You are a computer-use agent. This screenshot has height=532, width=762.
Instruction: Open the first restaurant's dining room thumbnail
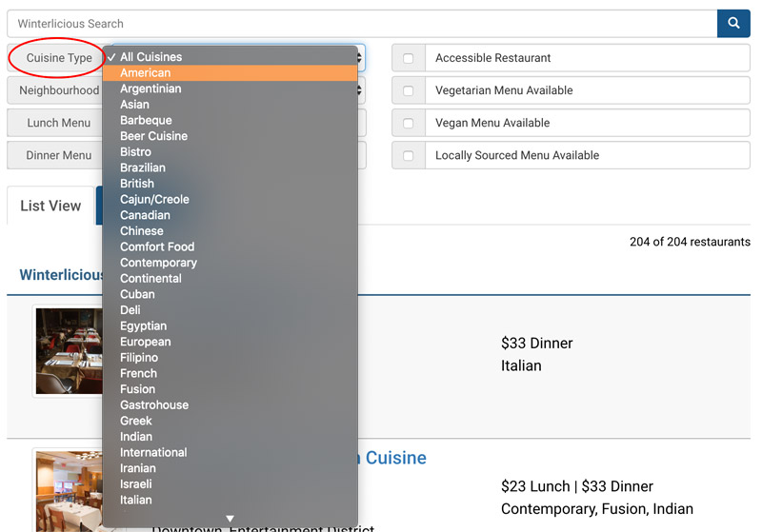pos(69,351)
